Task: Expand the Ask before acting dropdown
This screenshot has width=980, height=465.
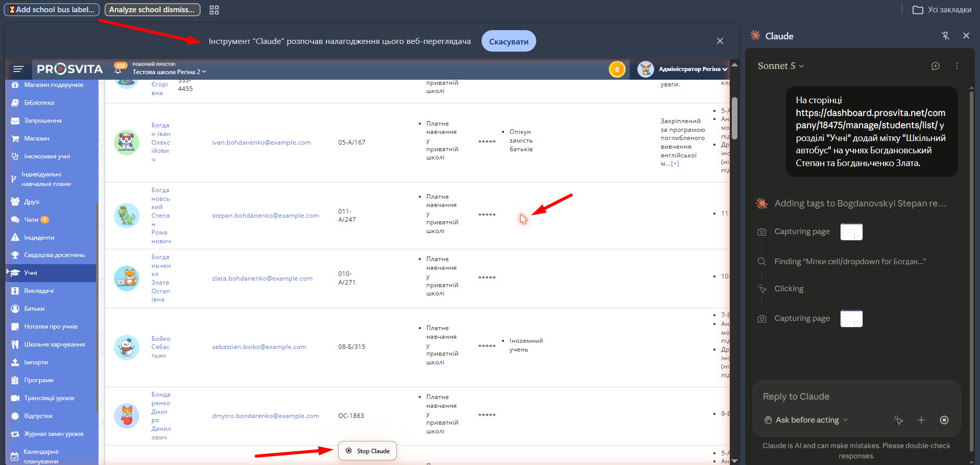Action: click(806, 420)
